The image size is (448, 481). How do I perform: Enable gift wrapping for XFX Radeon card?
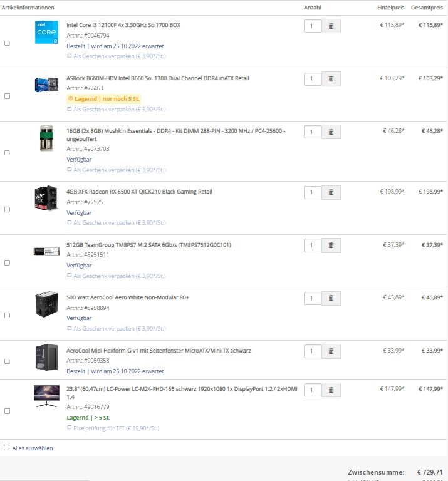tap(70, 222)
